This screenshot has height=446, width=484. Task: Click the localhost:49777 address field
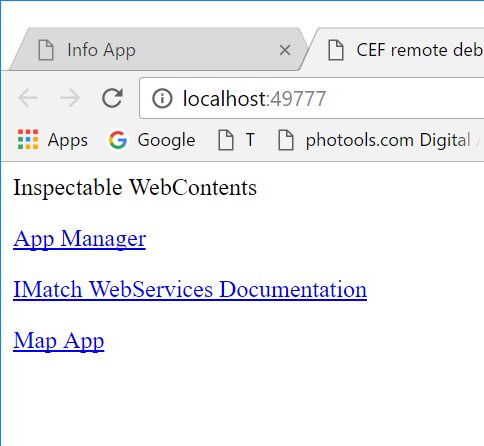click(x=312, y=98)
